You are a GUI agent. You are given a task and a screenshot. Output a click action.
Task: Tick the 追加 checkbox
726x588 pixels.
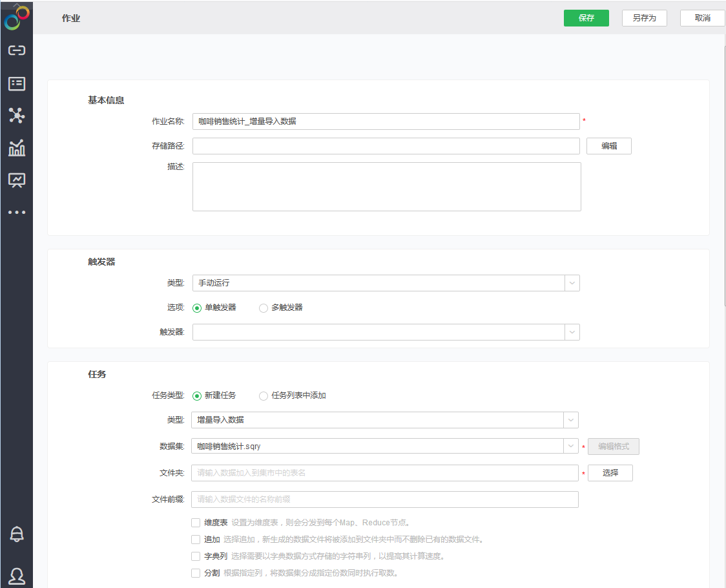pyautogui.click(x=196, y=540)
